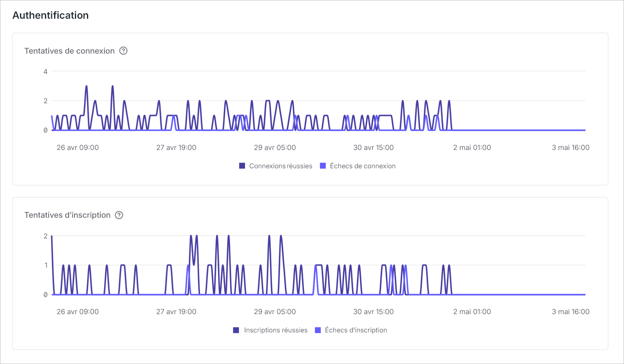Image resolution: width=624 pixels, height=364 pixels.
Task: Click the y-axis value 4 in connexion chart
Action: 45,71
